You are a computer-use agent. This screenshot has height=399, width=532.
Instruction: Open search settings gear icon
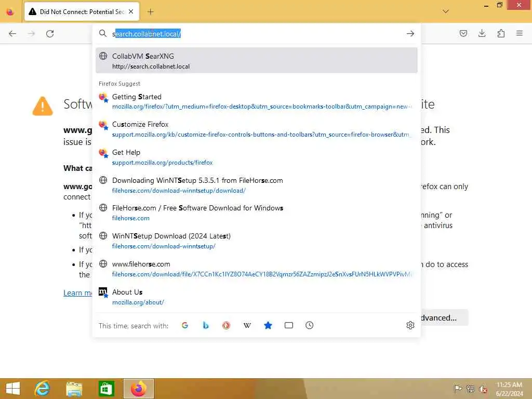[410, 325]
